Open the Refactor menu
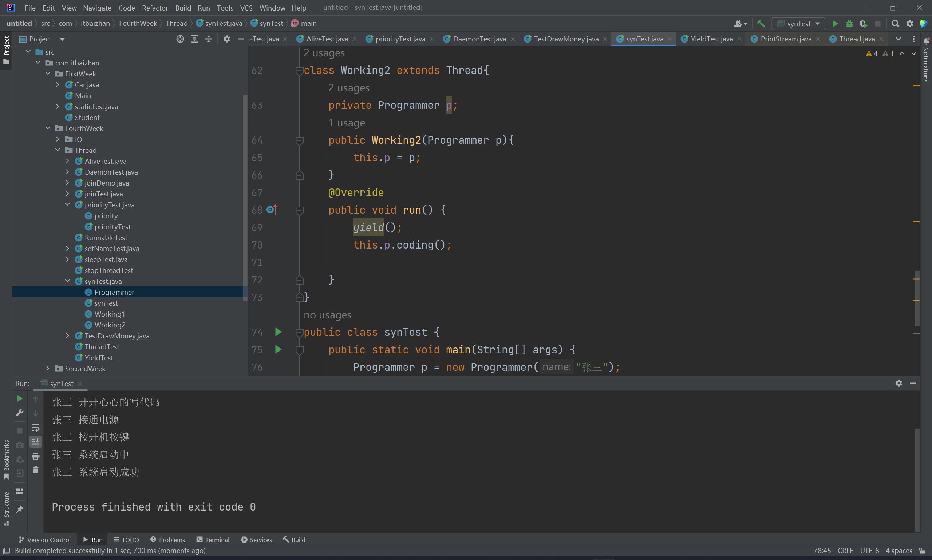The width and height of the screenshot is (932, 560). (x=155, y=8)
